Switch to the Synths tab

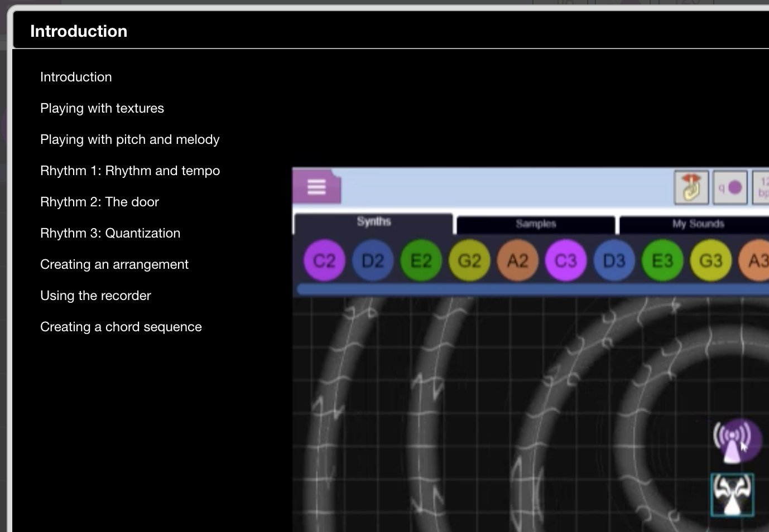pos(373,223)
